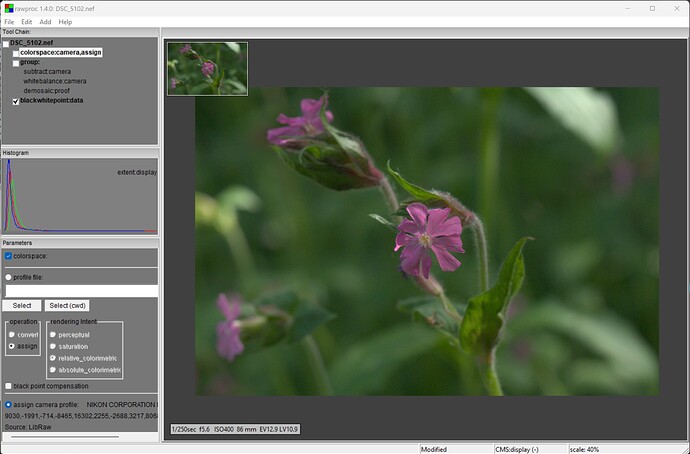Click the Select button
The height and width of the screenshot is (454, 690).
22,305
